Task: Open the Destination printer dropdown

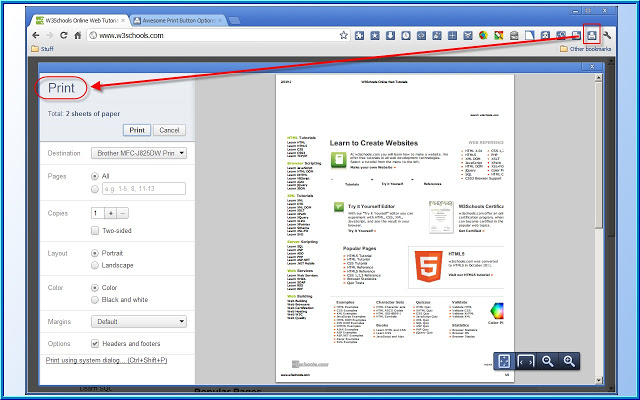Action: 139,153
